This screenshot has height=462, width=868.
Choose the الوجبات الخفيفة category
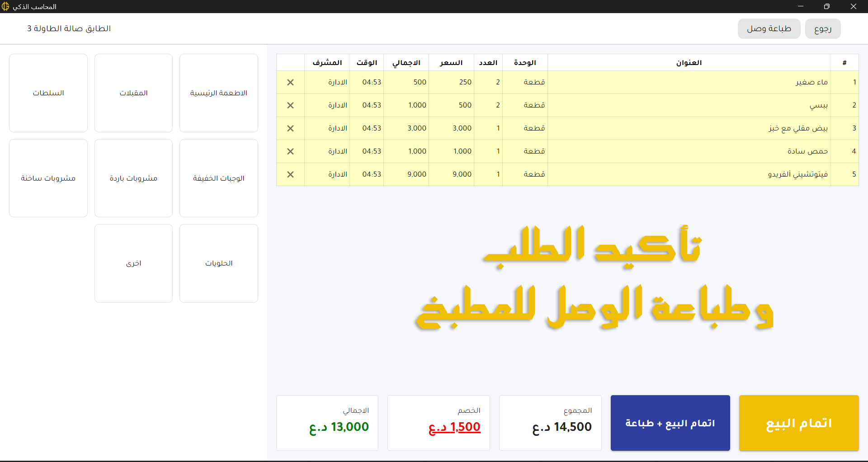click(218, 178)
